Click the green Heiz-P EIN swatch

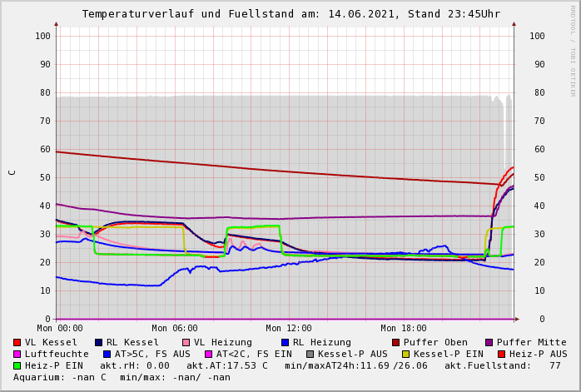(x=17, y=366)
